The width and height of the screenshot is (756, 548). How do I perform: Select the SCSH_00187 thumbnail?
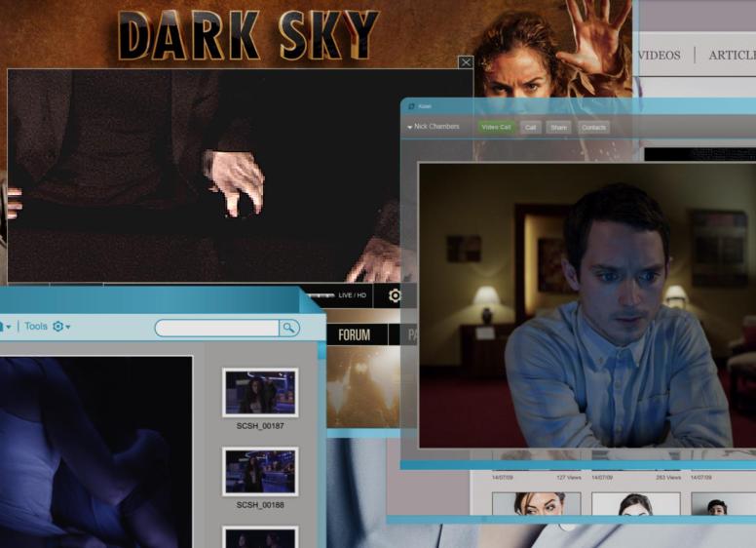260,393
